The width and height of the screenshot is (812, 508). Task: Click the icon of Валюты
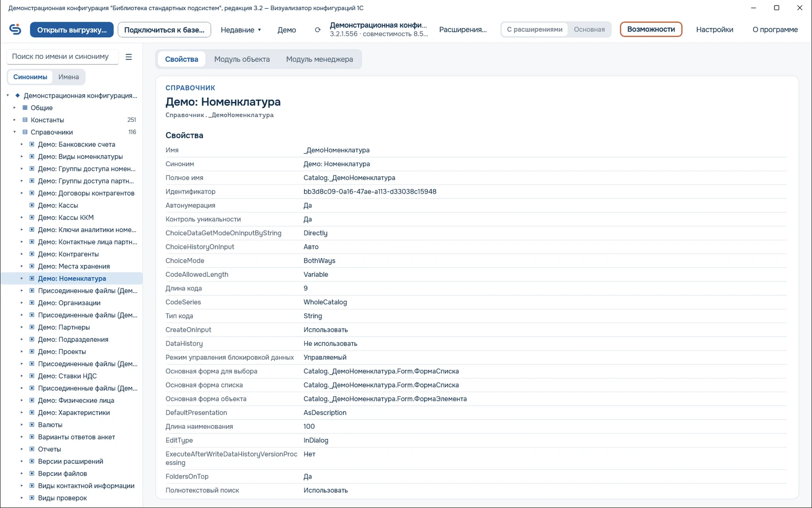(32, 425)
